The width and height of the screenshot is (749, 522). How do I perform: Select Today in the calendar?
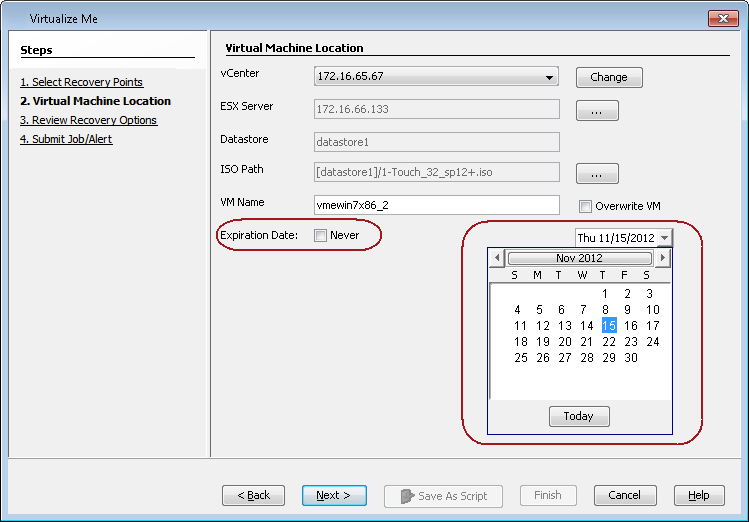tap(578, 416)
